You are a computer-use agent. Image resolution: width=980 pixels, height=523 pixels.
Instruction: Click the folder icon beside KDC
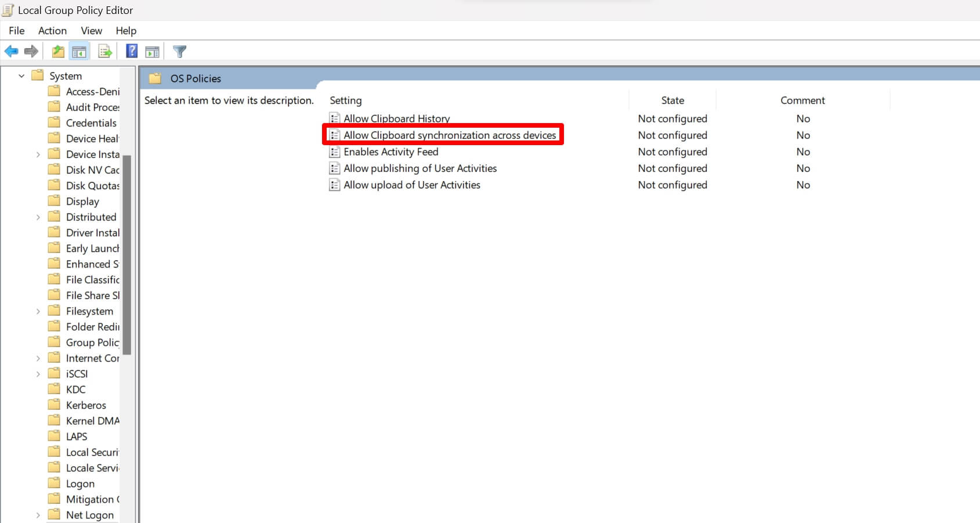[x=54, y=389]
